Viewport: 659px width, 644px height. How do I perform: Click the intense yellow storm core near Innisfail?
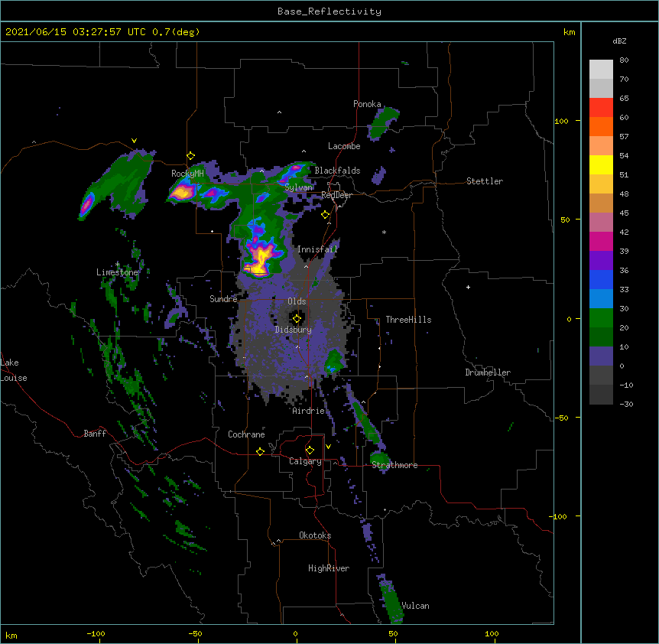point(261,259)
